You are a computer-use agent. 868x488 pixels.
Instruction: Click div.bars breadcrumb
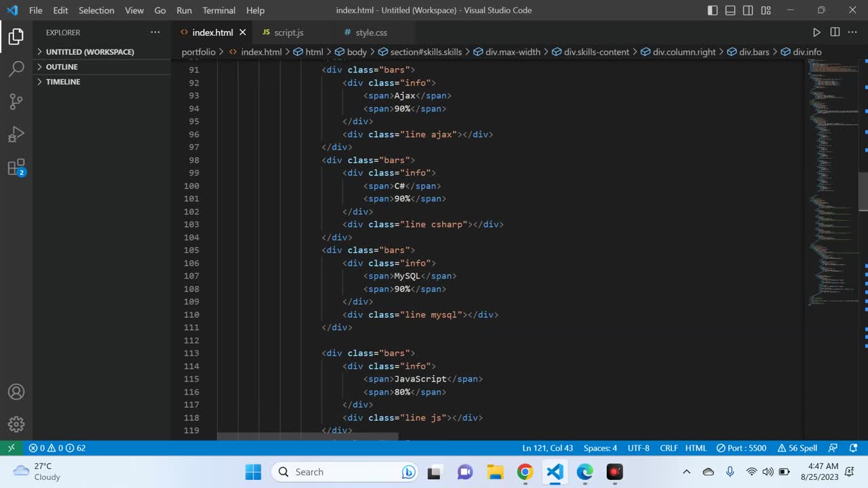(x=749, y=52)
